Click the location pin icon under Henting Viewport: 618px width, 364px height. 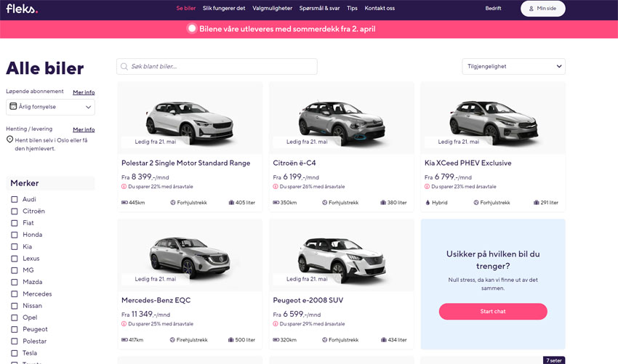click(x=9, y=139)
